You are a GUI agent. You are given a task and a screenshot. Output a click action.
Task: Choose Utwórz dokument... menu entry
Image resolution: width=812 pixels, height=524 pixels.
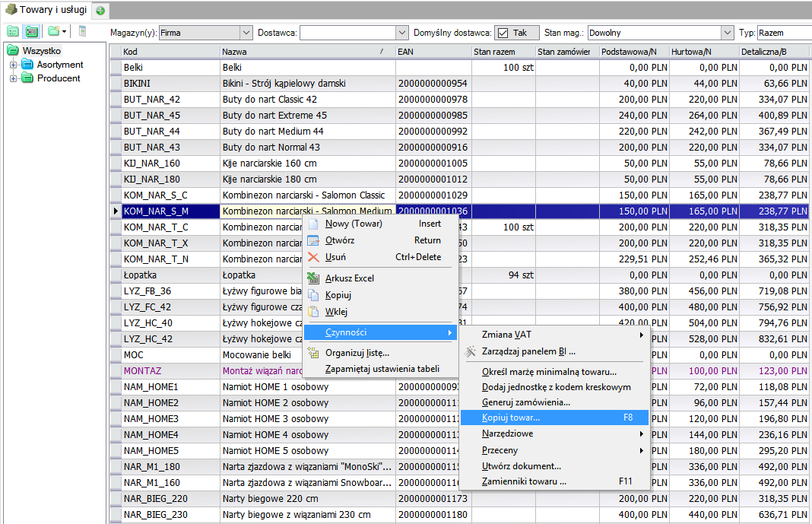(x=554, y=466)
